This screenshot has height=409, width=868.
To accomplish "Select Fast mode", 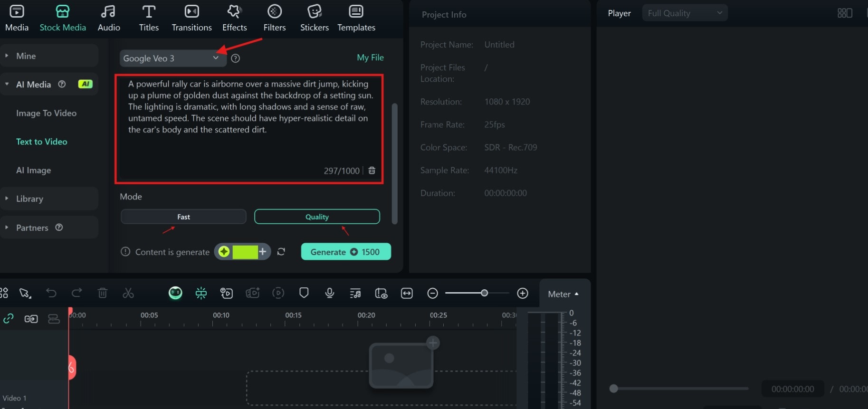I will click(x=183, y=217).
